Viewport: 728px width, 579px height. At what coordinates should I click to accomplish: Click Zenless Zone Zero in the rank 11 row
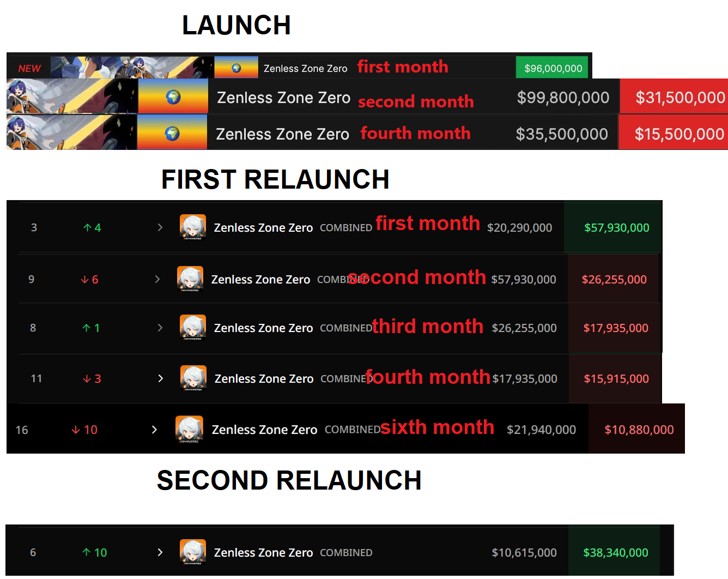point(264,379)
